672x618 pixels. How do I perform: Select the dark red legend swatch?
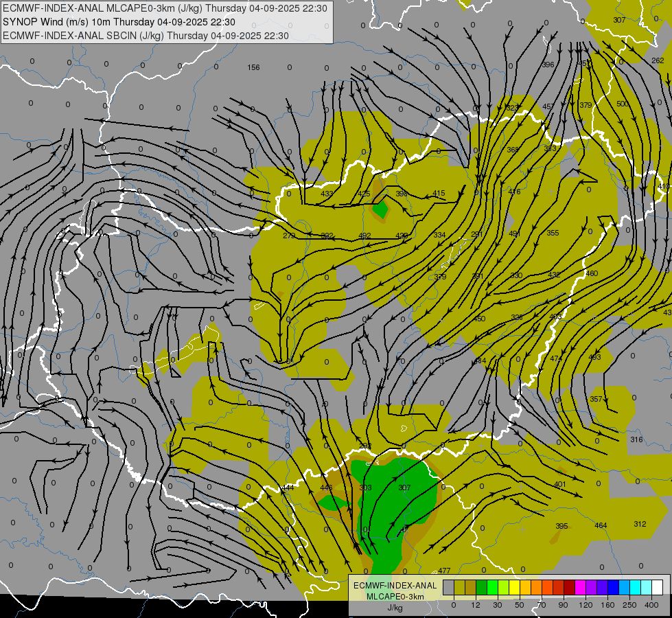point(569,587)
